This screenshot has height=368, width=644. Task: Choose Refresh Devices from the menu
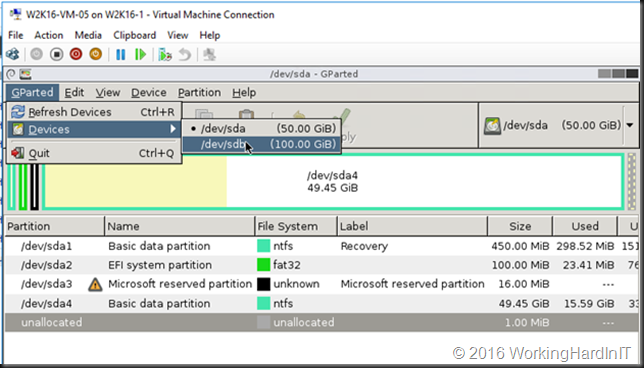click(x=94, y=112)
